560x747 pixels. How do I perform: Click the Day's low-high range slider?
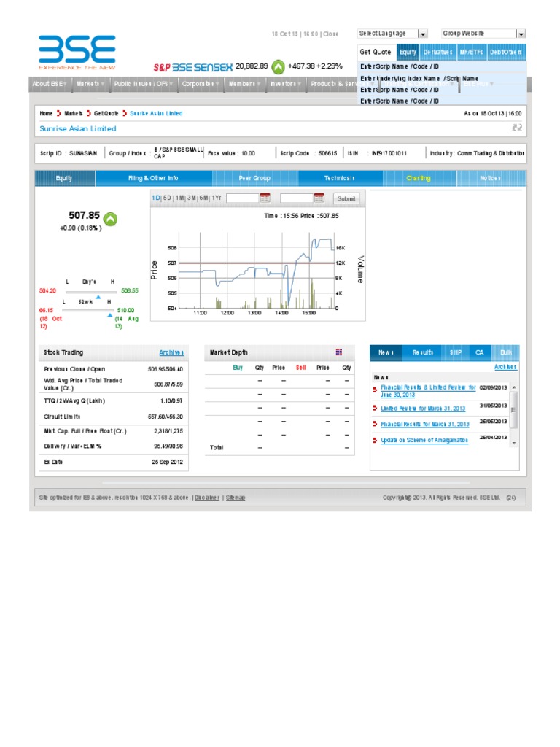point(91,292)
